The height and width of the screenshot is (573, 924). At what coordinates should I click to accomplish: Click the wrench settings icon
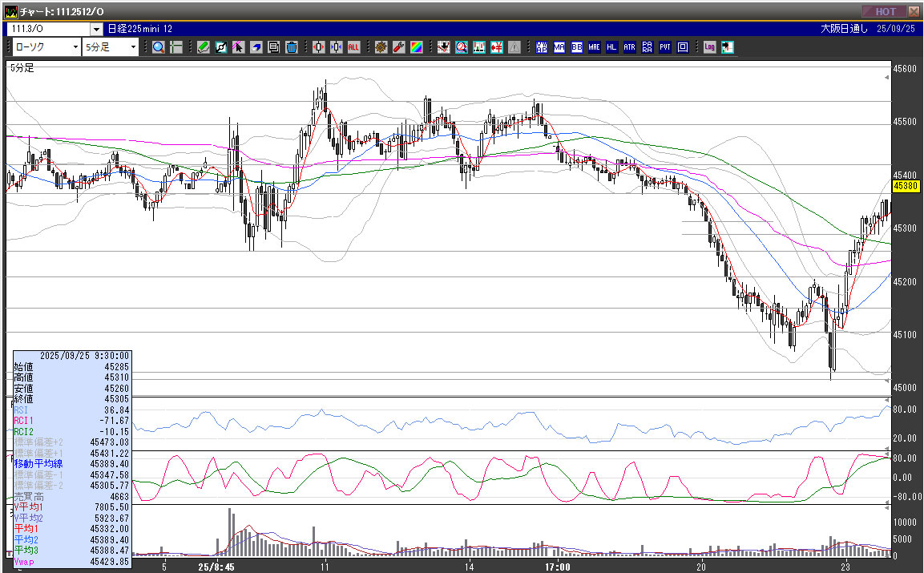pyautogui.click(x=399, y=47)
